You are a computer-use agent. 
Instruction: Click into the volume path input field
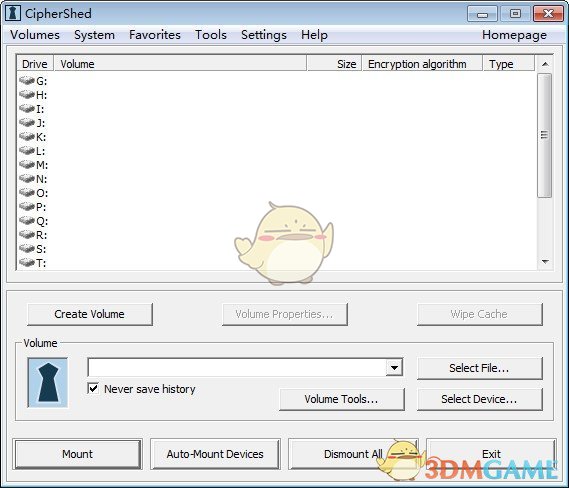pos(237,368)
